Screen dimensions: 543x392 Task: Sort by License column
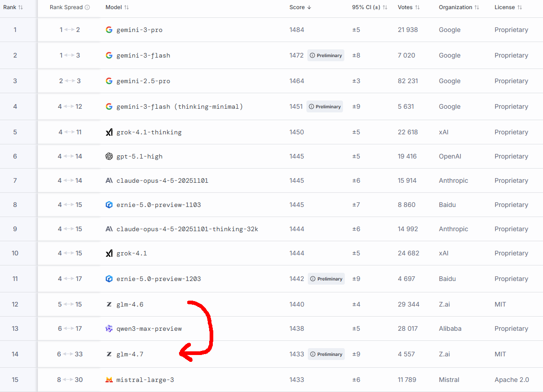tap(508, 7)
